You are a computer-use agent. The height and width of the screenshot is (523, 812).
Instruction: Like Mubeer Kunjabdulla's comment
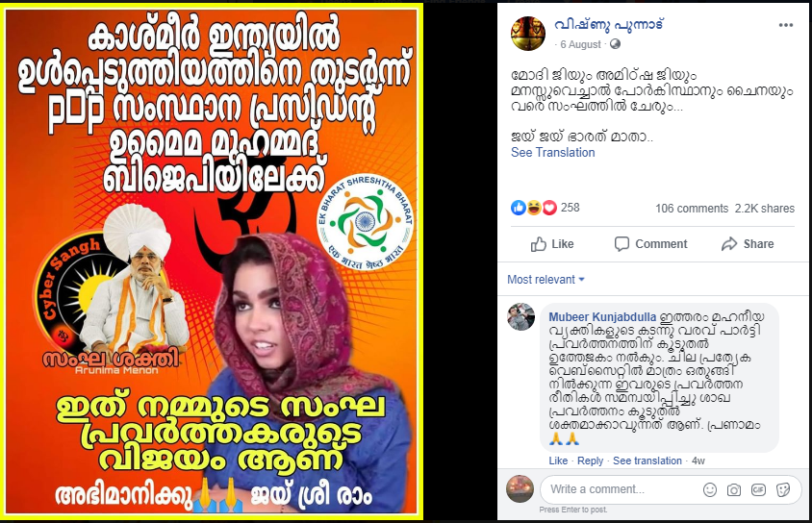[x=558, y=461]
